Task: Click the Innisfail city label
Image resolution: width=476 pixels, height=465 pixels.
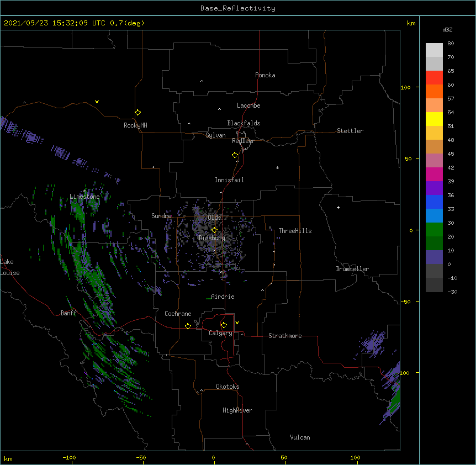Action: coord(229,180)
